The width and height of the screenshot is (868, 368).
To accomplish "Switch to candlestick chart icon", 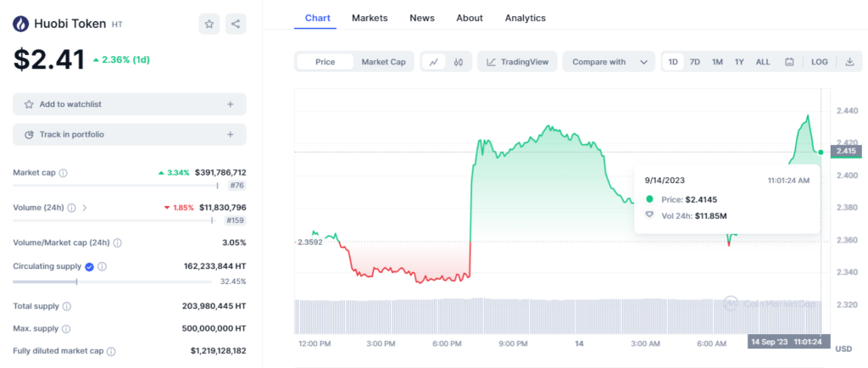I will pos(459,62).
